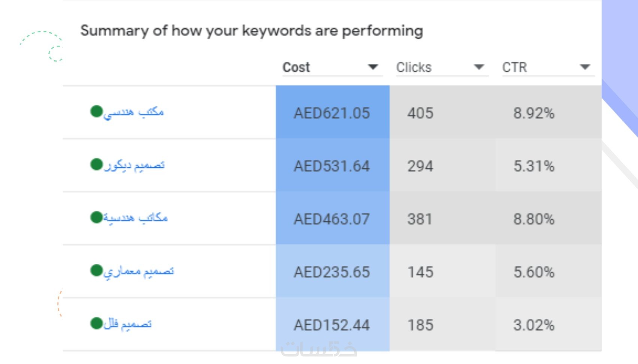Click green status dot beside مكاتب هندسية
The image size is (638, 364).
(x=96, y=217)
